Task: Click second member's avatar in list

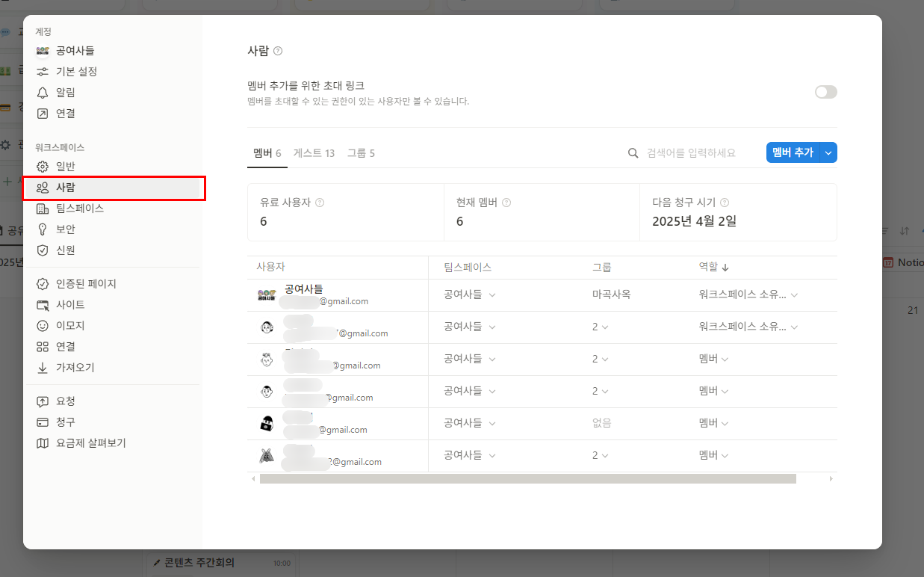Action: pyautogui.click(x=267, y=327)
